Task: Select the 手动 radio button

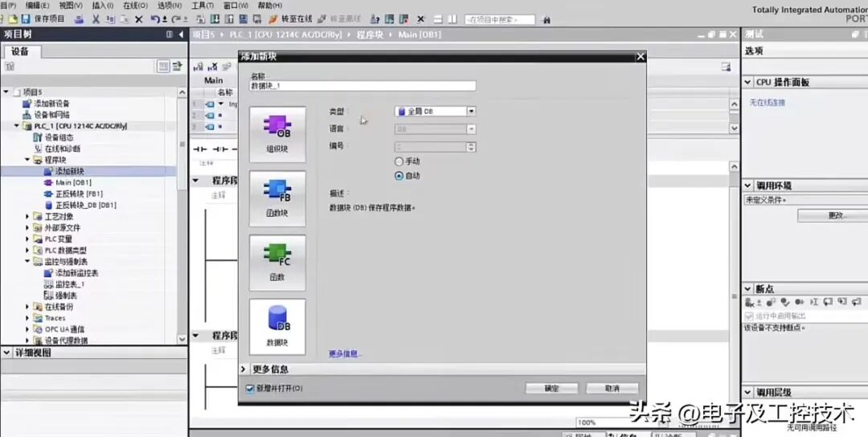Action: coord(399,161)
